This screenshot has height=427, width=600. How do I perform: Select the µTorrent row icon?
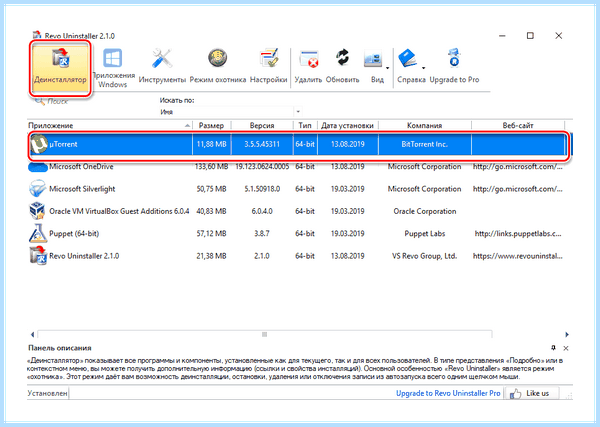(39, 144)
